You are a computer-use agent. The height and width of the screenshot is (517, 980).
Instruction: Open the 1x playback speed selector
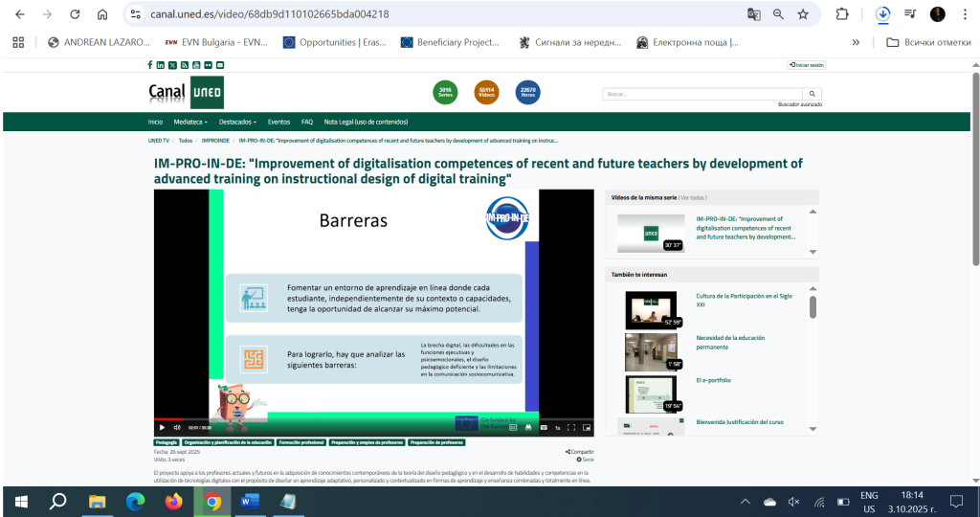(557, 427)
